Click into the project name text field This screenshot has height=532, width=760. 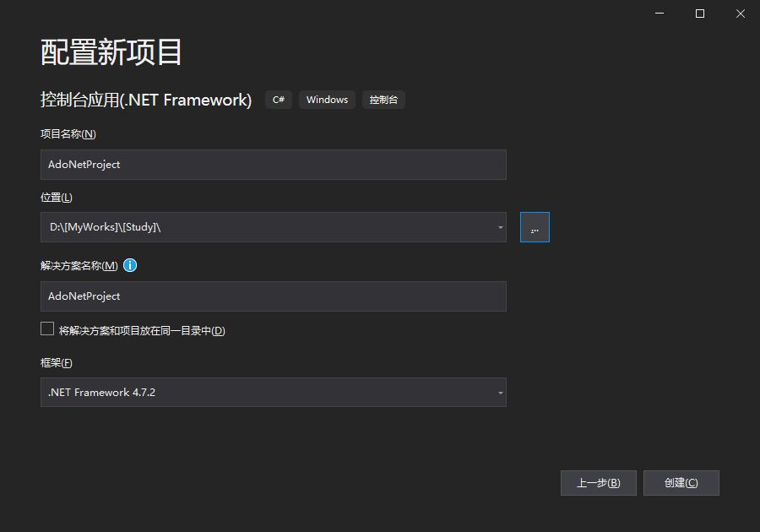(x=273, y=165)
